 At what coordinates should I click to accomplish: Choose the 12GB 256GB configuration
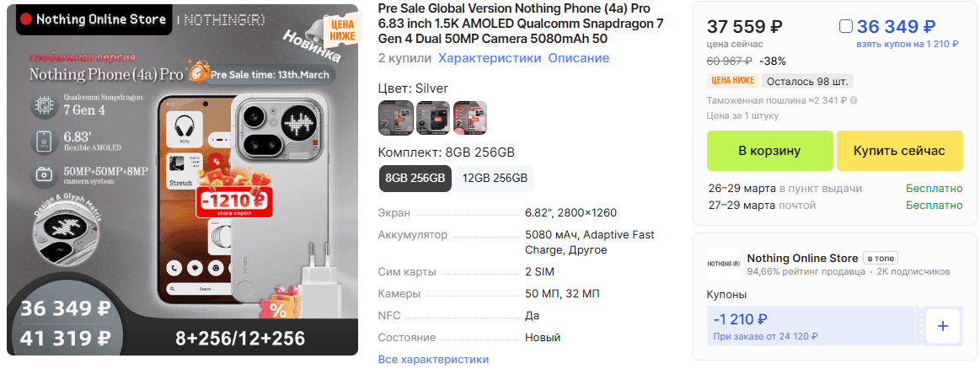495,178
